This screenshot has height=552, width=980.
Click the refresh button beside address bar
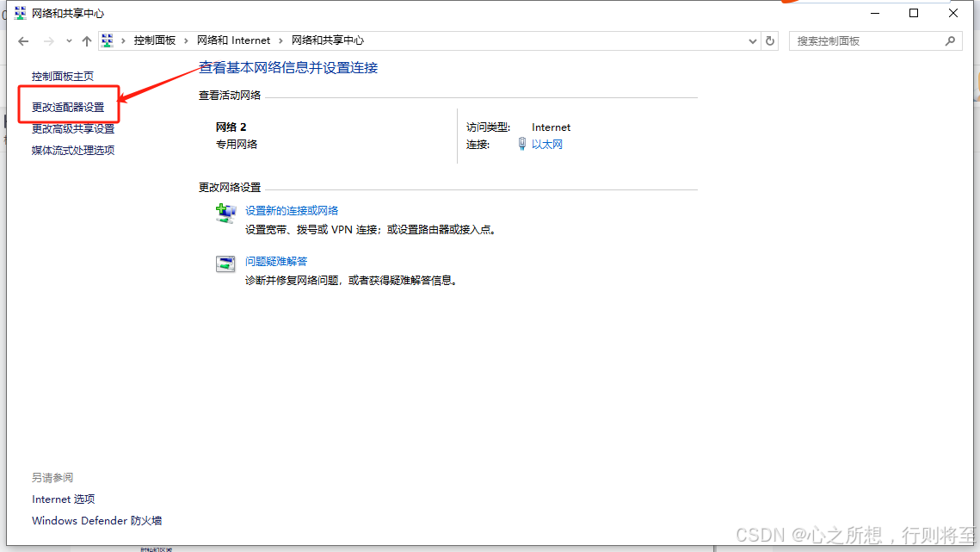(770, 40)
